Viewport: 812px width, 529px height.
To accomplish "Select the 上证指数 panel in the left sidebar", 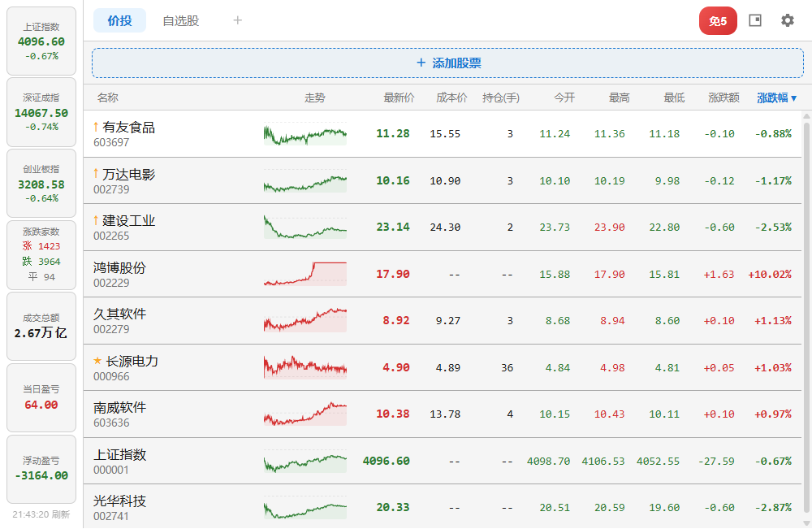I will tap(41, 41).
